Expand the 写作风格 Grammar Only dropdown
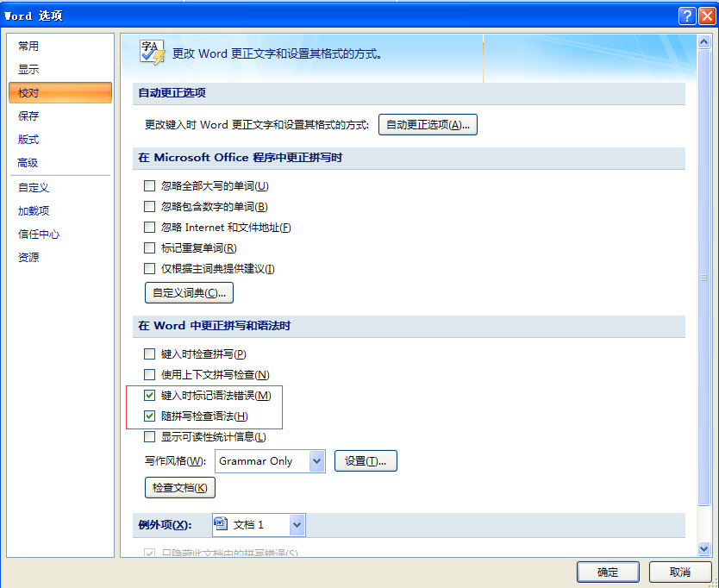The width and height of the screenshot is (719, 588). click(317, 461)
